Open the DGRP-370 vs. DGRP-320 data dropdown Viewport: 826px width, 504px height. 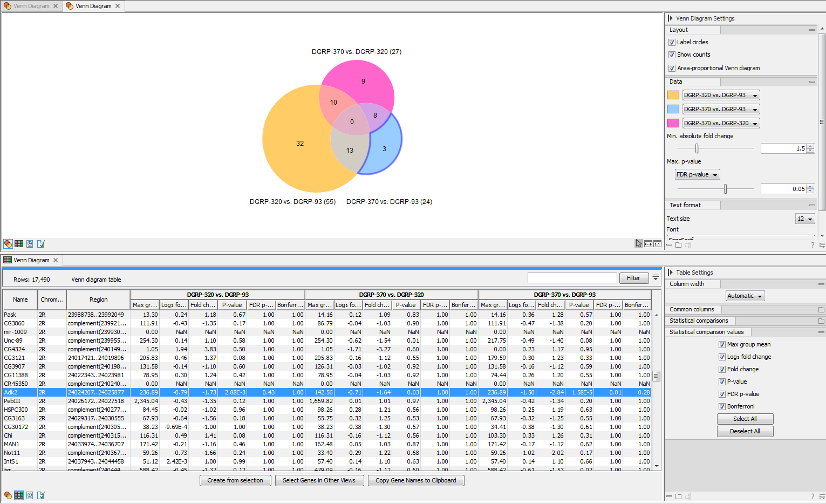point(720,123)
